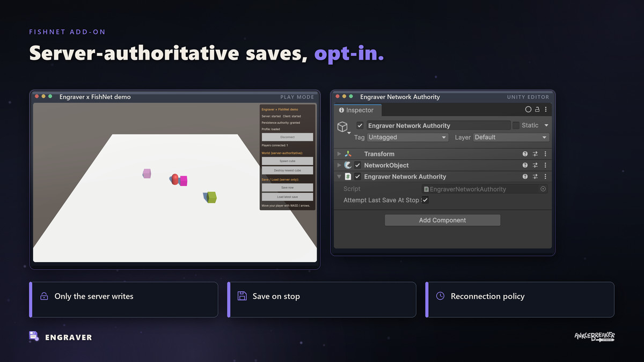Open the Inspector tab kebab menu
This screenshot has height=362, width=644.
pyautogui.click(x=546, y=109)
